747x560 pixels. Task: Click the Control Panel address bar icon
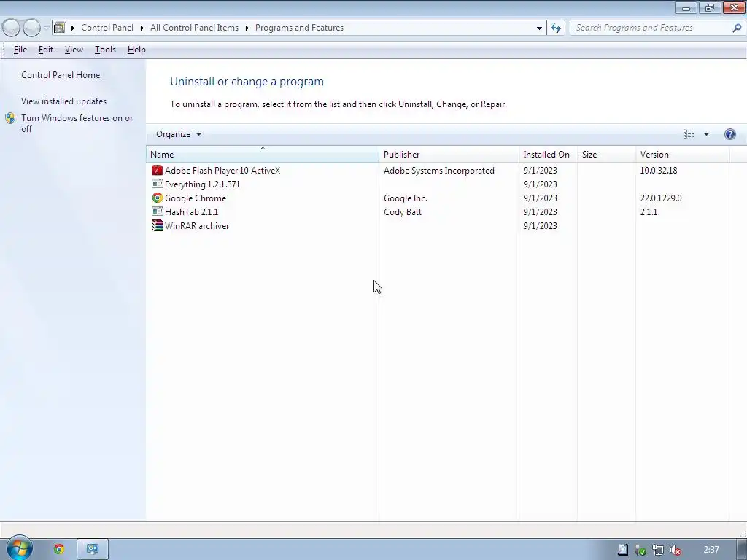point(60,28)
